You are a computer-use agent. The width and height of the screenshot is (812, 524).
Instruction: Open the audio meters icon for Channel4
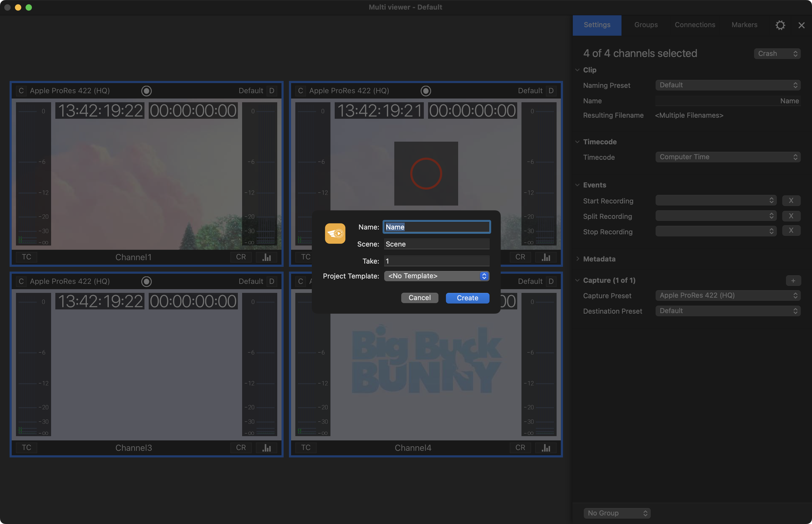tap(546, 447)
